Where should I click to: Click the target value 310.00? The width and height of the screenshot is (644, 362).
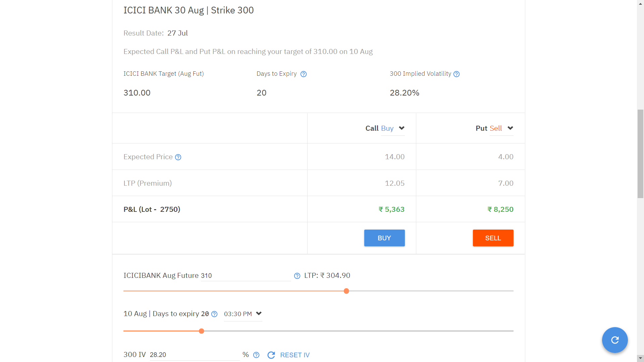point(137,93)
